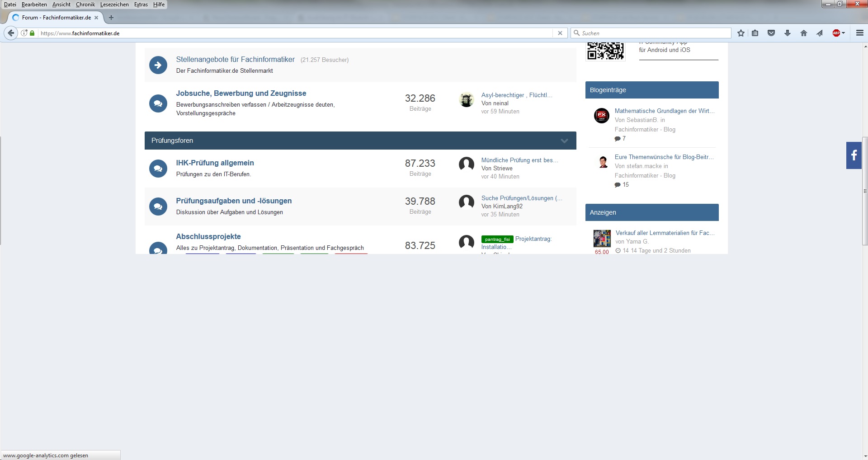Open Abschlussprojekte forum link
868x460 pixels.
tap(208, 236)
